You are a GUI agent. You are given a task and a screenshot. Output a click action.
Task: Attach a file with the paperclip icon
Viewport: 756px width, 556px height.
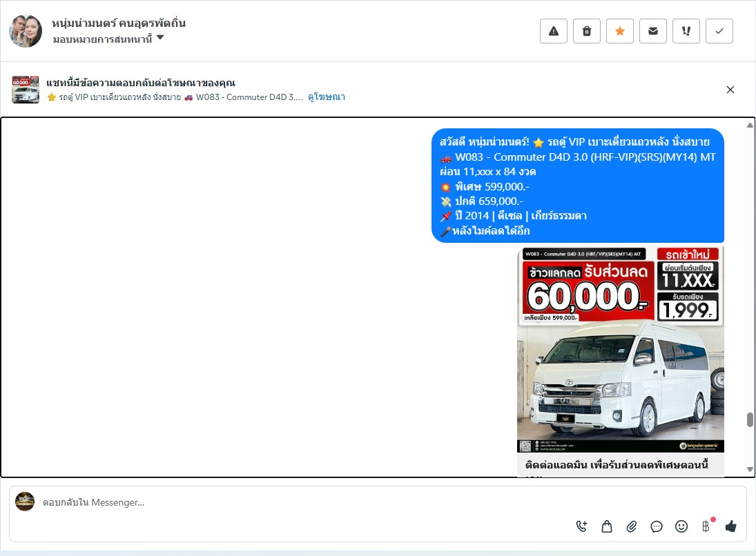(632, 526)
